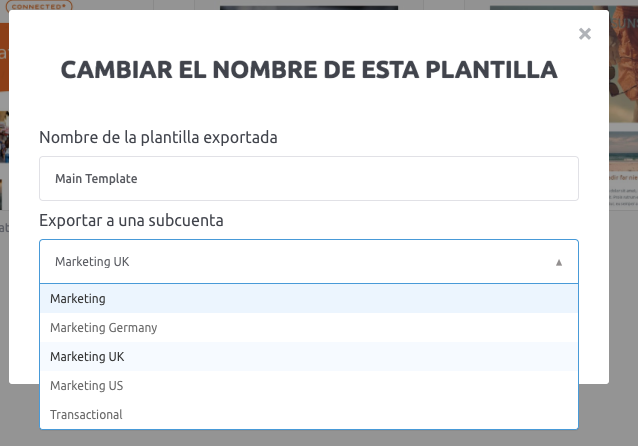This screenshot has width=638, height=446.
Task: Click the Marketing UK select box
Action: (309, 262)
